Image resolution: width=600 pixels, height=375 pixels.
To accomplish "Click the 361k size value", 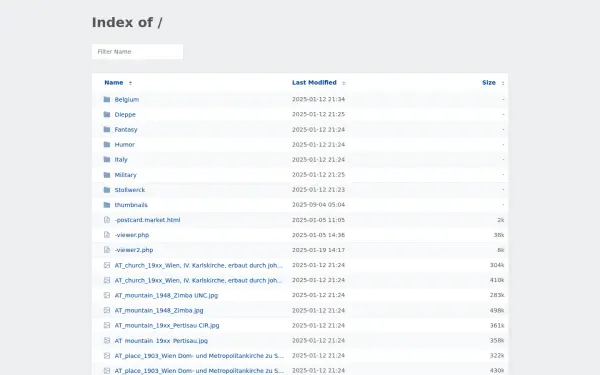I will [x=497, y=325].
